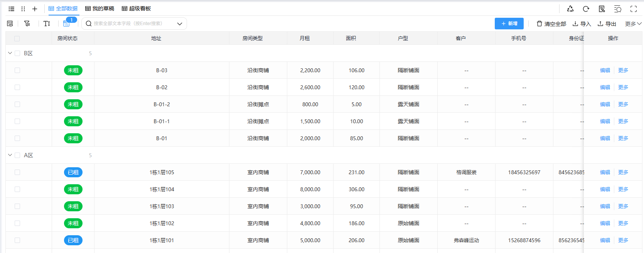Open the filter funnel icon

[x=27, y=24]
